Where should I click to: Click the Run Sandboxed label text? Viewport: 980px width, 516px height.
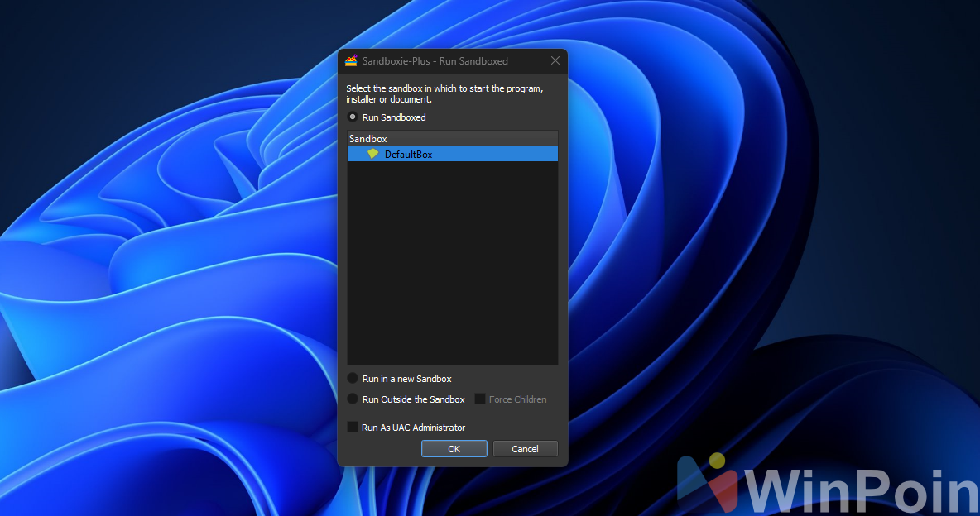[x=396, y=117]
